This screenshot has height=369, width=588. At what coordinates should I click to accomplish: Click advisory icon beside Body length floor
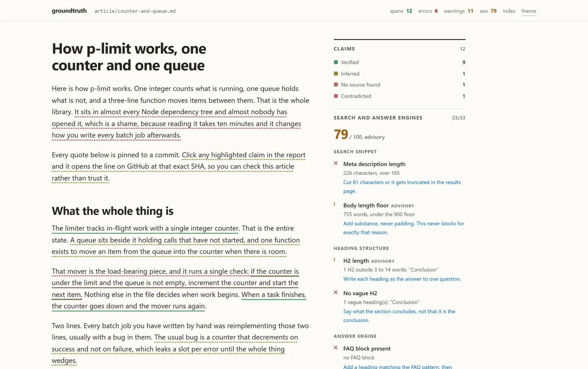335,205
